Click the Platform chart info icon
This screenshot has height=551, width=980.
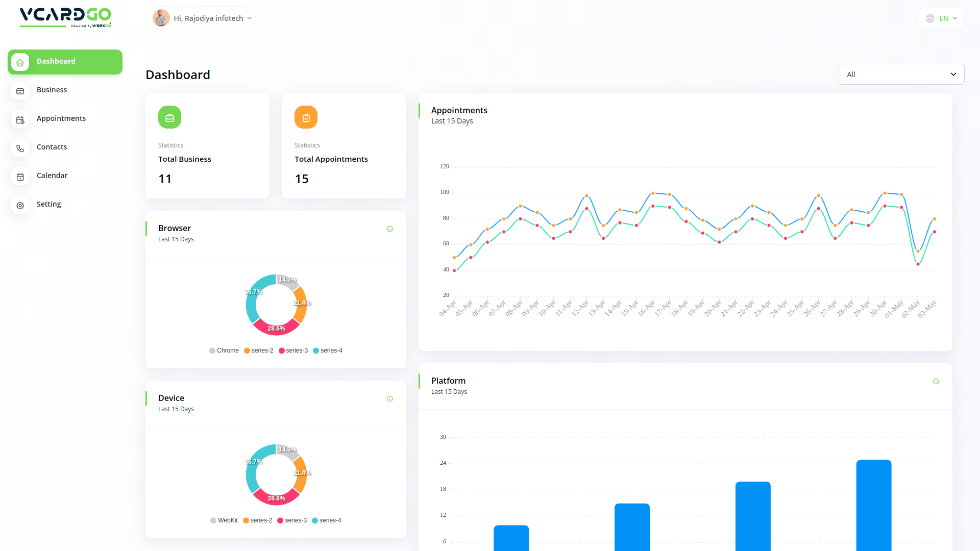pyautogui.click(x=936, y=382)
